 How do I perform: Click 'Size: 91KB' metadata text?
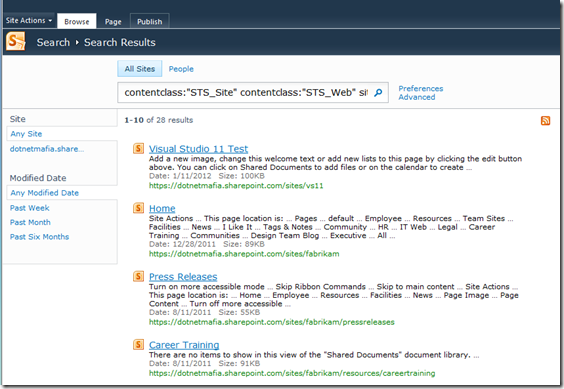pos(239,363)
